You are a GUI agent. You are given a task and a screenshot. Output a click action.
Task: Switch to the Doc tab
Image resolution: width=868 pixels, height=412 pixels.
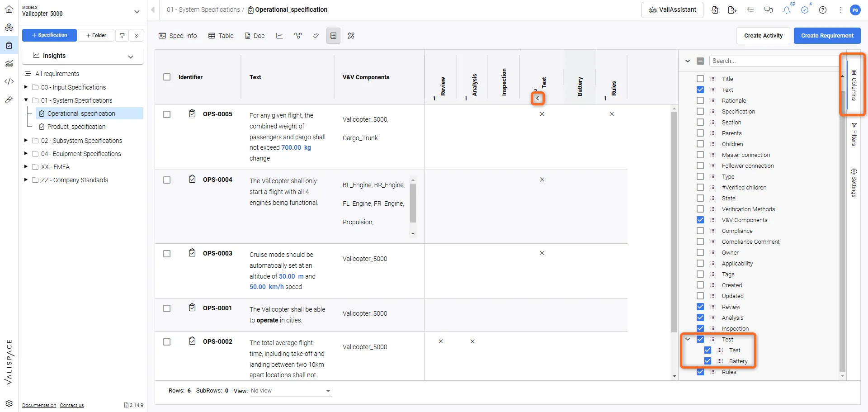(255, 36)
